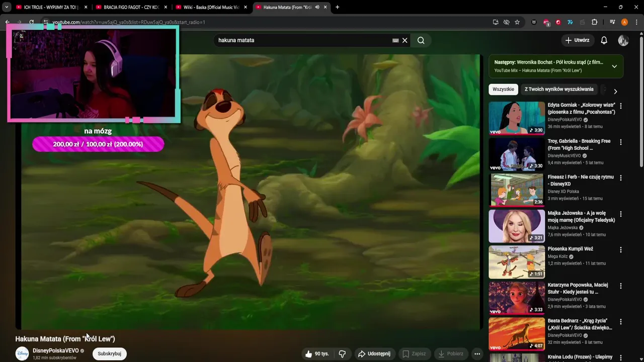Screen dimensions: 644x362
Task: Open the DisneyPolskaVEVO channel avatar
Action: point(22,353)
